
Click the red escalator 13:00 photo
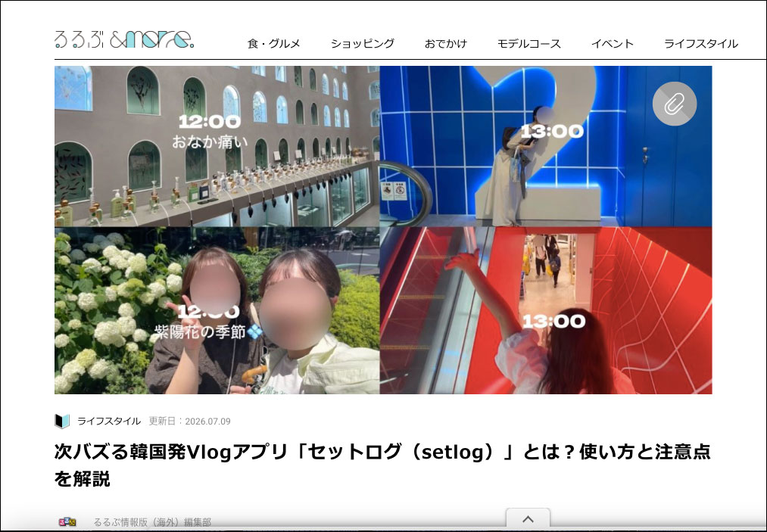(546, 310)
